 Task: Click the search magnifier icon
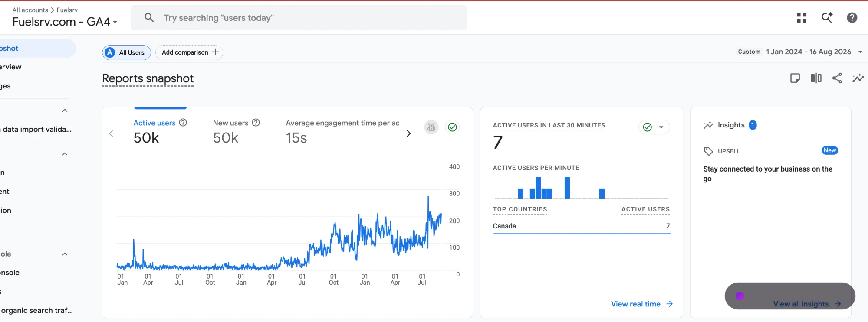click(x=149, y=18)
